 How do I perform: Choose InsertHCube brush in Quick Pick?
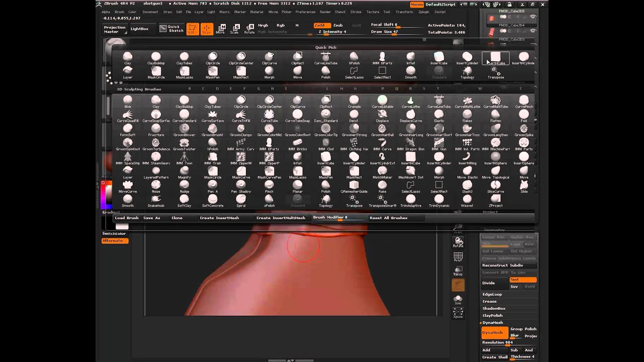496,59
